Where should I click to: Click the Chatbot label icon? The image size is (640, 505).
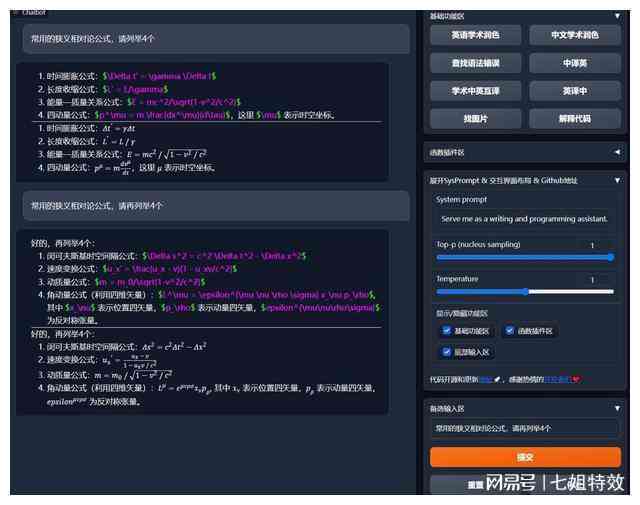tap(16, 13)
